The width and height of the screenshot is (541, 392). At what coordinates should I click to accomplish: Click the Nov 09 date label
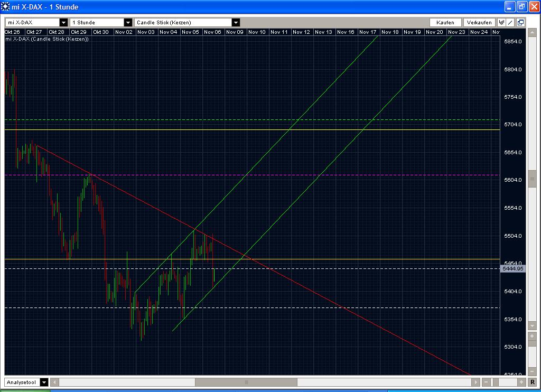[x=235, y=32]
